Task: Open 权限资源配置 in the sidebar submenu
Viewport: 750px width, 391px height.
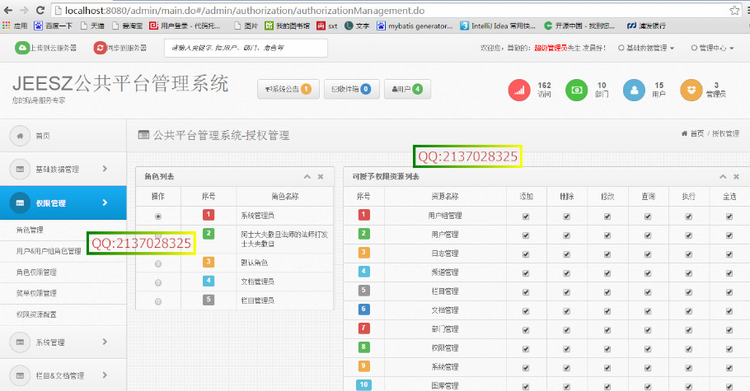Action: pos(36,314)
